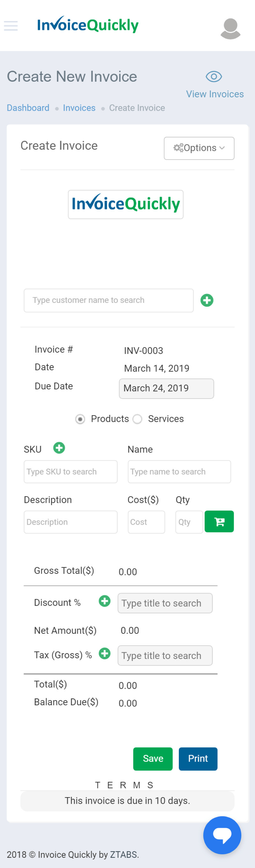Click the plus icon beside Discount %
This screenshot has height=868, width=255.
(105, 601)
